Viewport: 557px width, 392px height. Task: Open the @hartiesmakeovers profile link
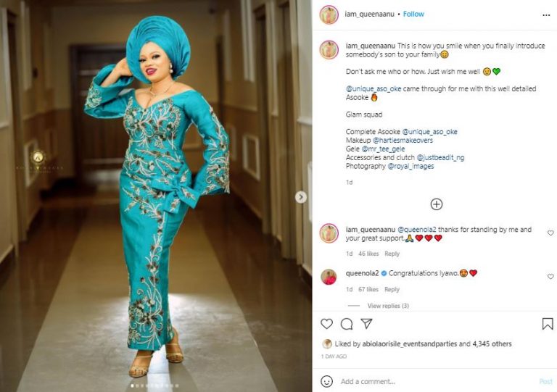(x=403, y=140)
